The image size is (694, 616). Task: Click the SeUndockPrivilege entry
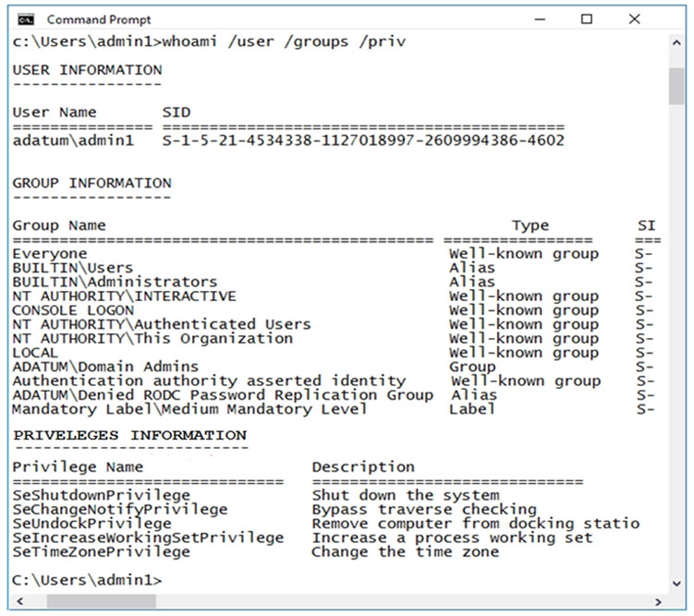(x=91, y=524)
